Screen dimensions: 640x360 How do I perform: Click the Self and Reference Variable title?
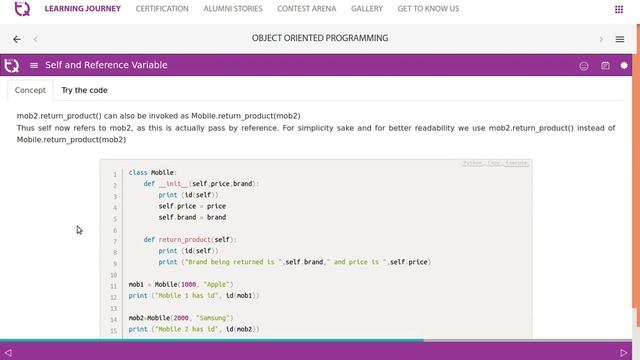tap(106, 65)
